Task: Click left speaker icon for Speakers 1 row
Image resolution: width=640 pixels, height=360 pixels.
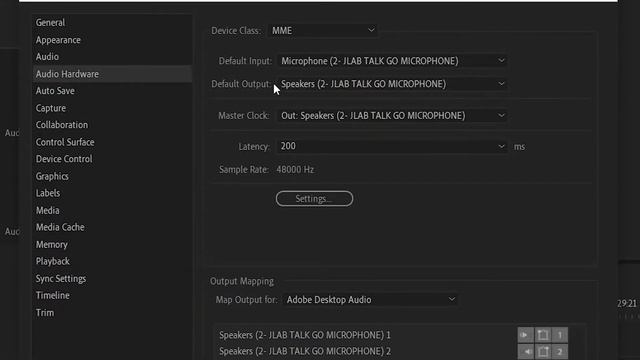Action: click(x=525, y=335)
